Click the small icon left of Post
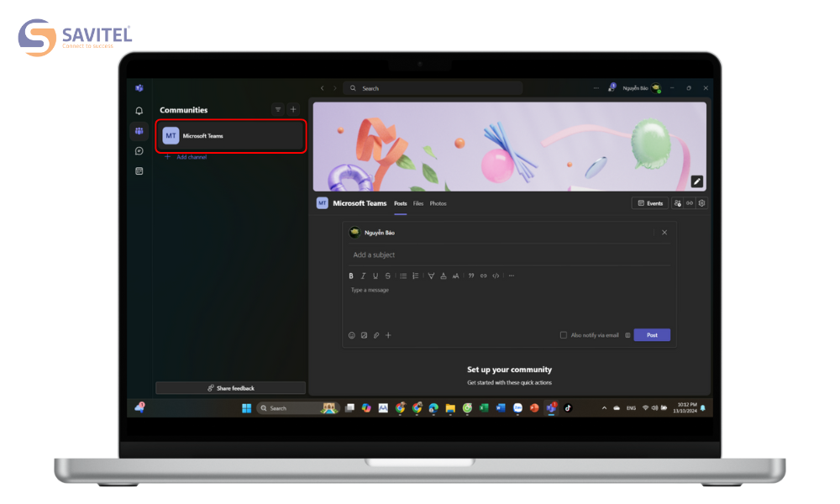Screen dimensions: 840x504 [627, 335]
